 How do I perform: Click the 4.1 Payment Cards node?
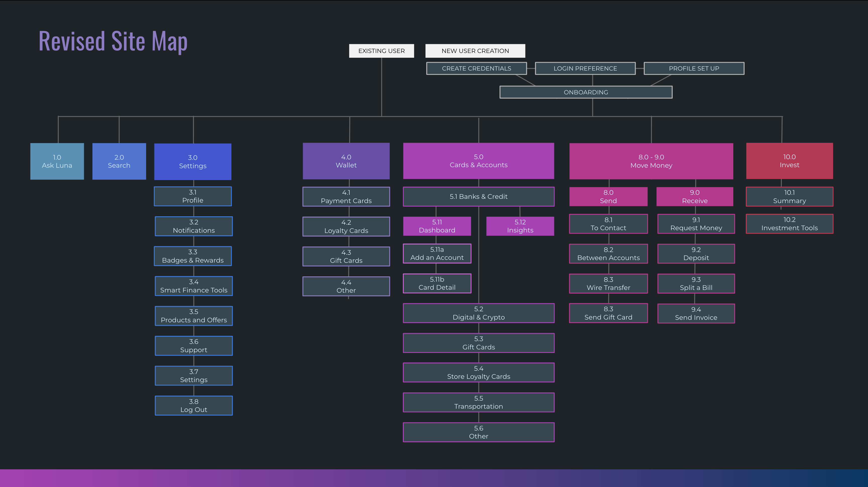click(x=346, y=196)
